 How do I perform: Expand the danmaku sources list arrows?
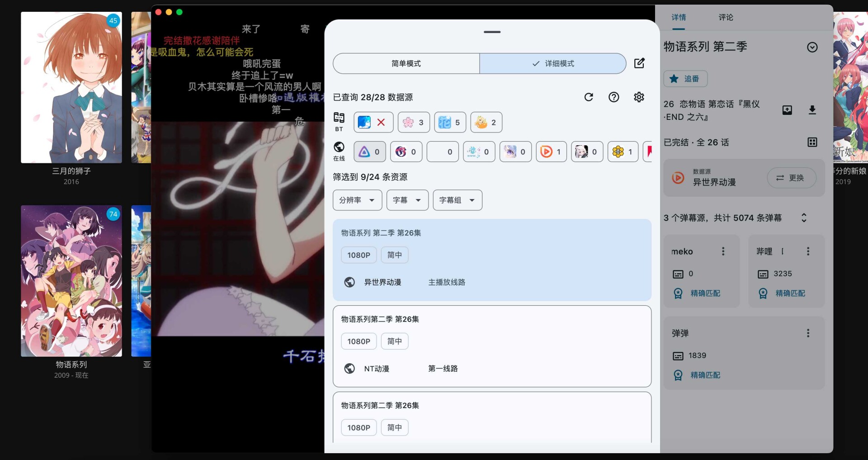coord(804,218)
